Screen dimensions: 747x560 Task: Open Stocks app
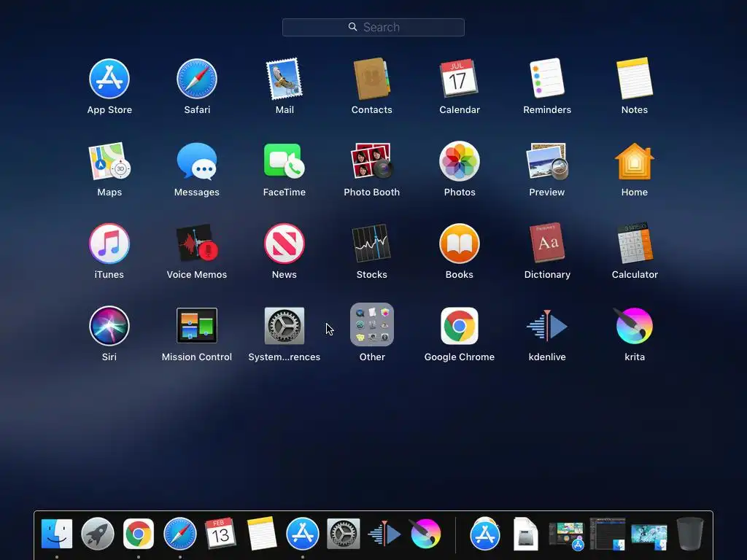click(x=371, y=244)
